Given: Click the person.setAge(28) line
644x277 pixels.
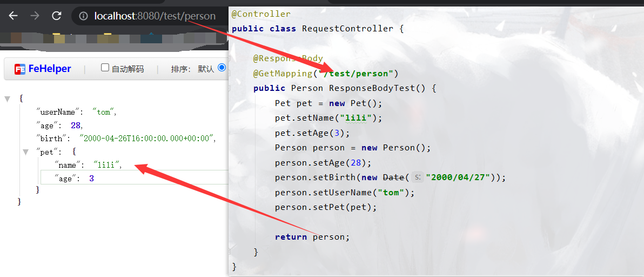Looking at the screenshot, I should 323,163.
